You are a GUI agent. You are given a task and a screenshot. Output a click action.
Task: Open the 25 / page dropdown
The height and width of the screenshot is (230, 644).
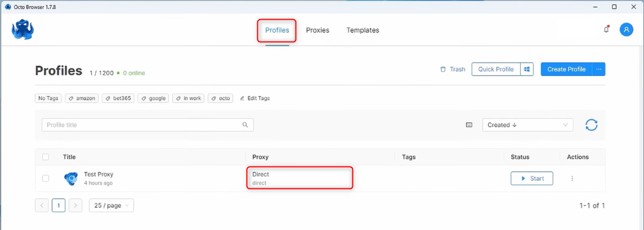[111, 205]
